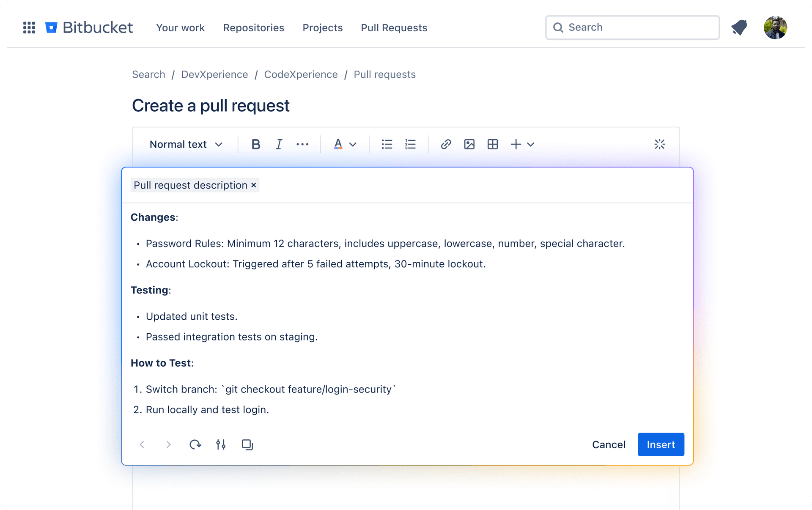Go to previous AI response arrow
Screen dimensions: 812x510
(x=142, y=444)
